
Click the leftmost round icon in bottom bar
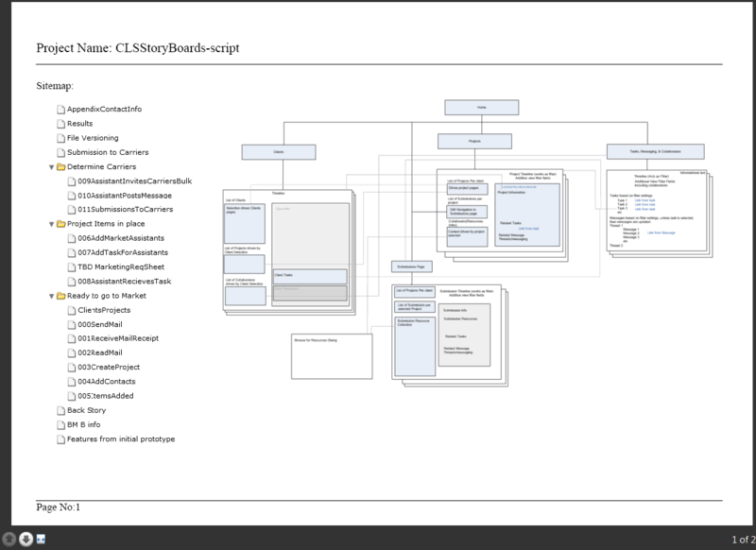[9, 540]
